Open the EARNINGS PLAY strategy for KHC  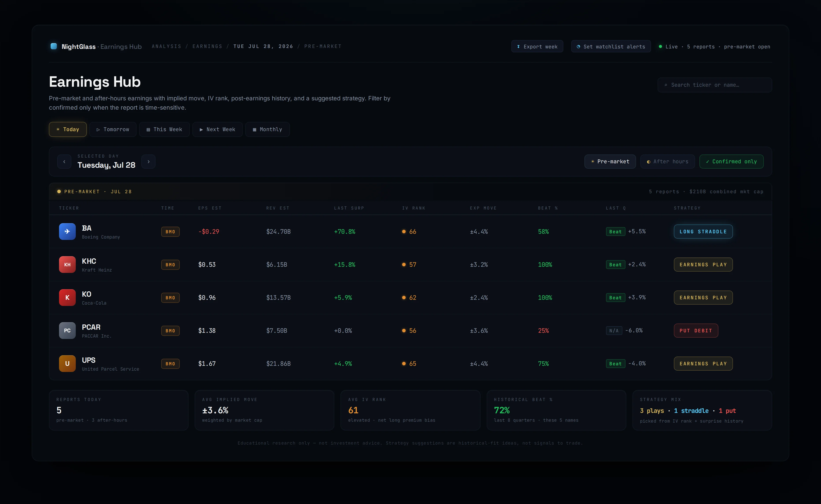click(x=703, y=264)
